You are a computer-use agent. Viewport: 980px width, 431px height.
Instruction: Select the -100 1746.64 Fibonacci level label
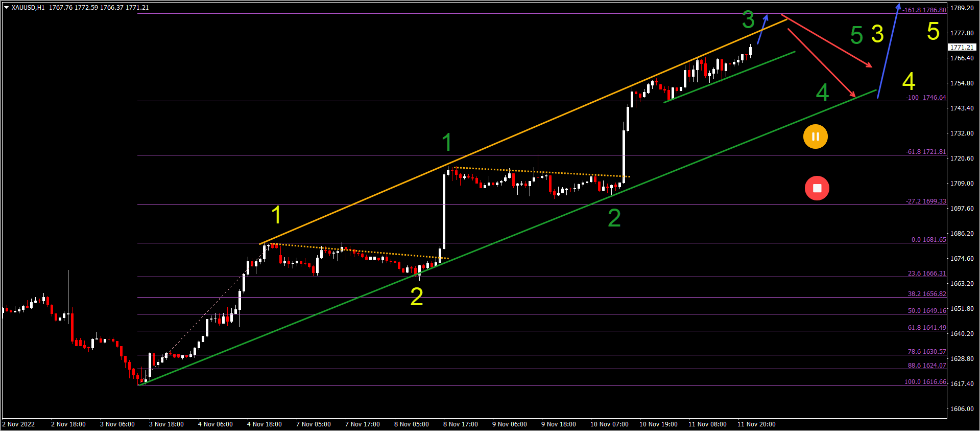pyautogui.click(x=926, y=98)
